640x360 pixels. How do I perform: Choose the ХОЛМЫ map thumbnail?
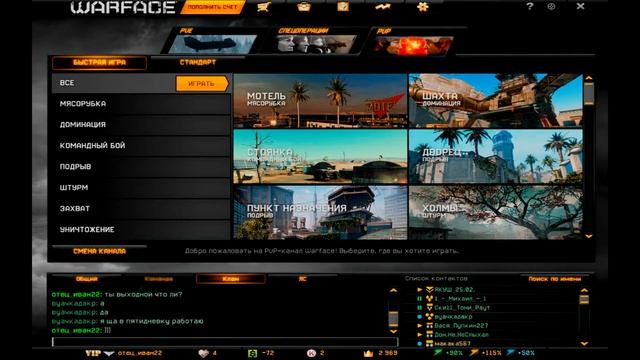(496, 213)
